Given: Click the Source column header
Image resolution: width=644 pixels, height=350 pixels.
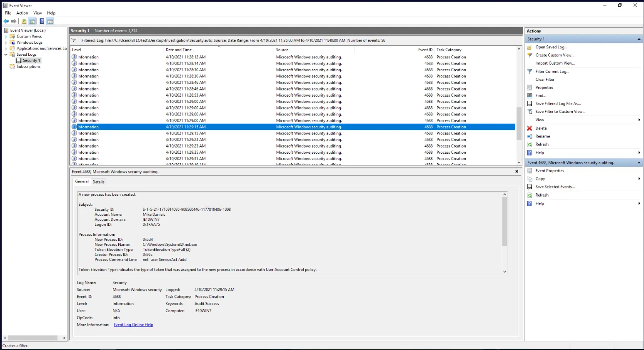Looking at the screenshot, I should pos(315,50).
